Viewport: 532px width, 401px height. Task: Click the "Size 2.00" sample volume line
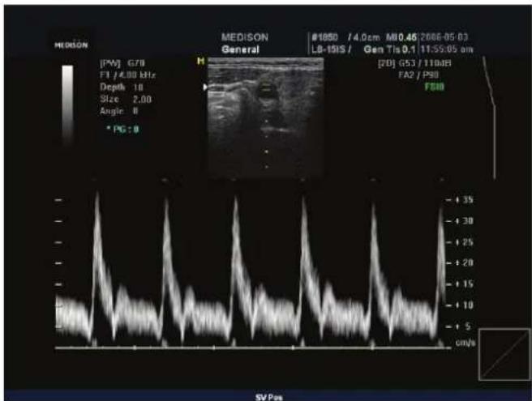(126, 100)
